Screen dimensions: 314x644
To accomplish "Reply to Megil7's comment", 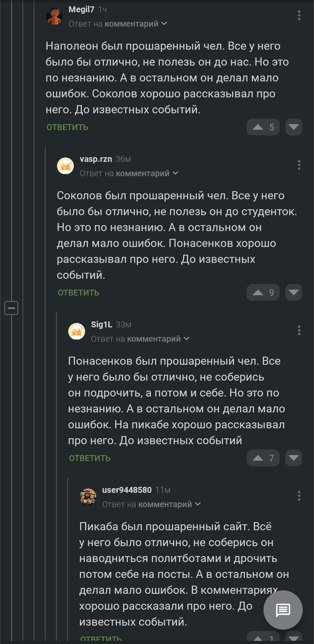I will (x=67, y=127).
